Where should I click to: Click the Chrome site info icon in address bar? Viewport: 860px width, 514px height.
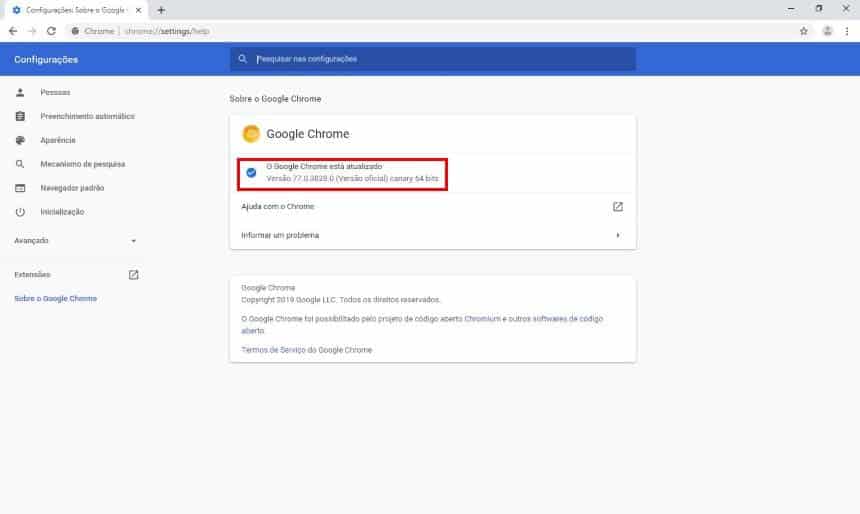[75, 31]
